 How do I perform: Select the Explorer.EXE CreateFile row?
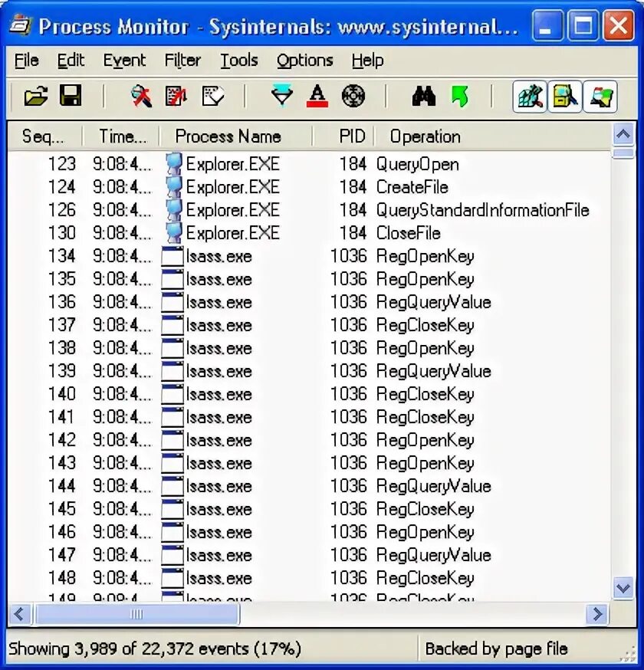click(310, 187)
